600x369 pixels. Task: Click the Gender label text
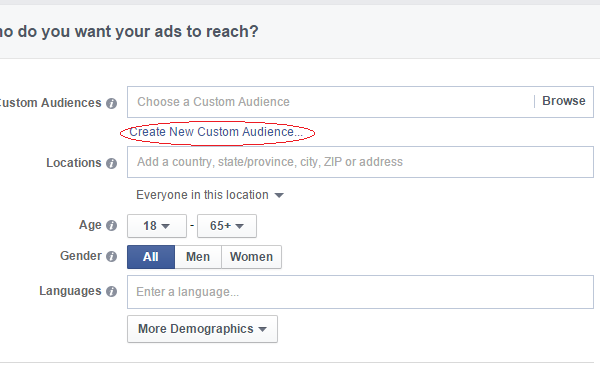click(x=81, y=256)
